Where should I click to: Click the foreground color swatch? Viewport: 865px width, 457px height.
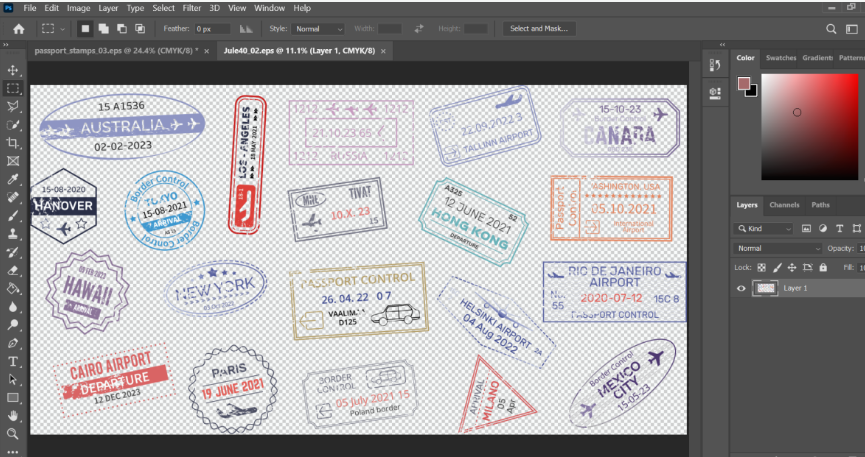click(x=744, y=83)
